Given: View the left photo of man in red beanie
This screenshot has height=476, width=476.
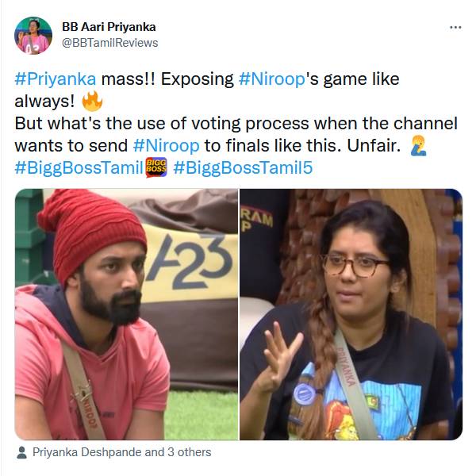Looking at the screenshot, I should coord(126,314).
